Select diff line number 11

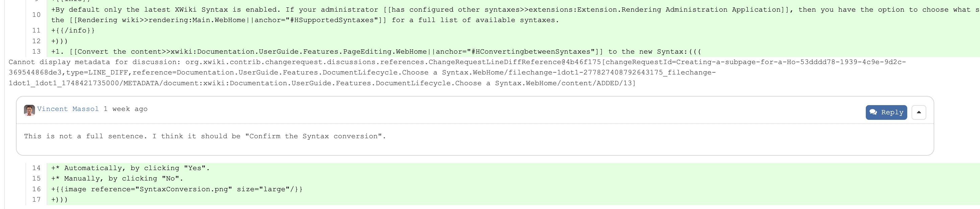pyautogui.click(x=36, y=30)
